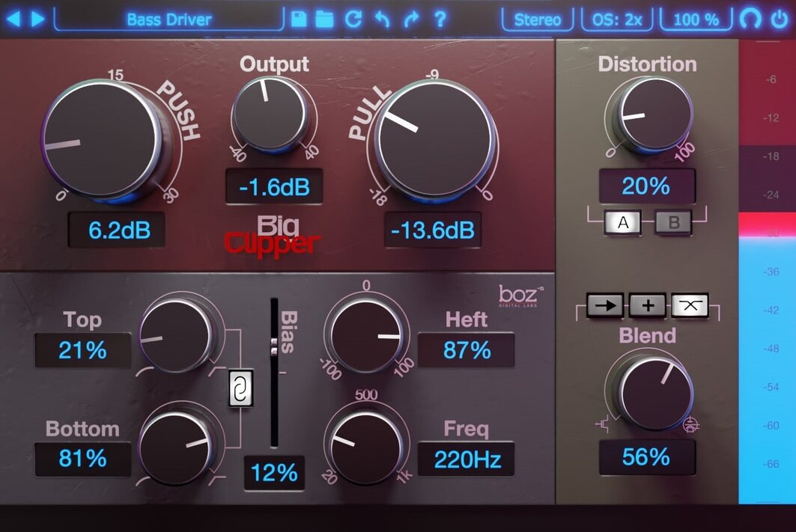
Task: Open the 100 % interface scale menu
Action: [x=696, y=19]
